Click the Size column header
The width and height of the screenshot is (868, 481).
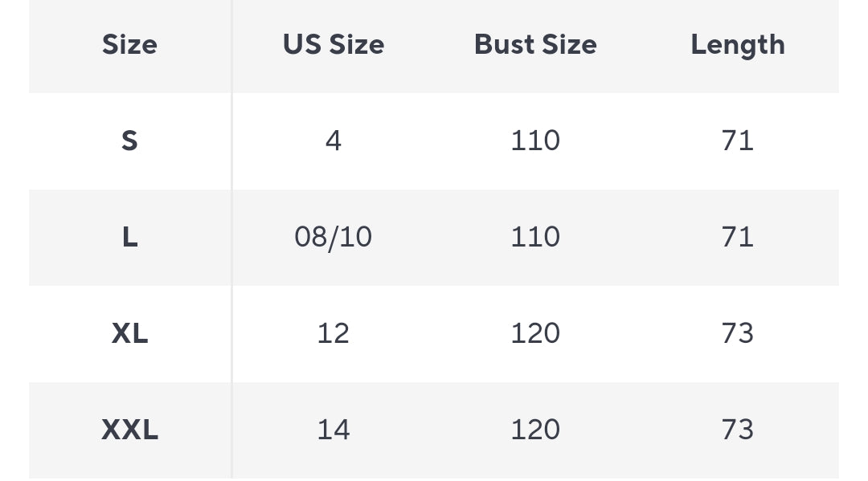129,45
